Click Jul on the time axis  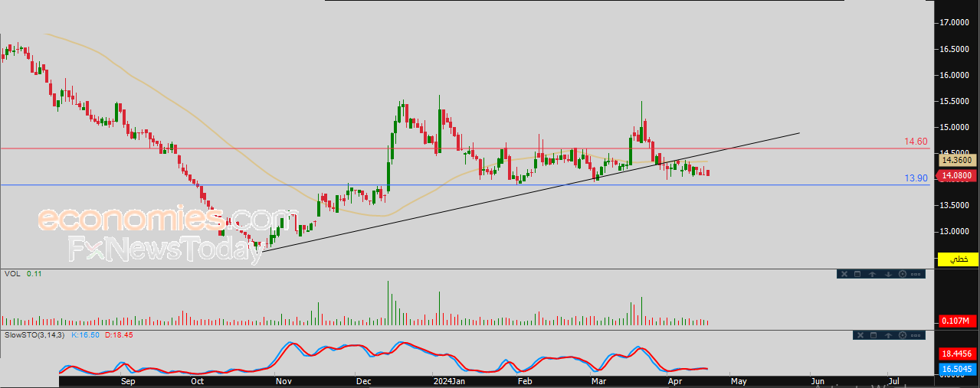(894, 380)
